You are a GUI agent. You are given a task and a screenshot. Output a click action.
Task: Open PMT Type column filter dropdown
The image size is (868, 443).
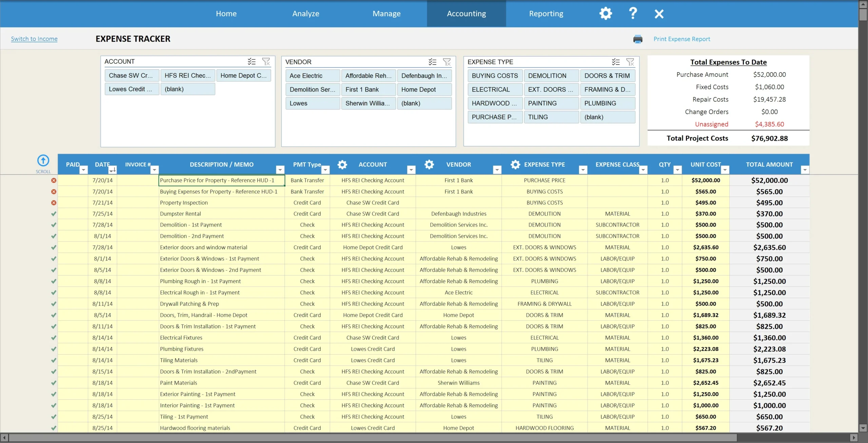(x=325, y=170)
